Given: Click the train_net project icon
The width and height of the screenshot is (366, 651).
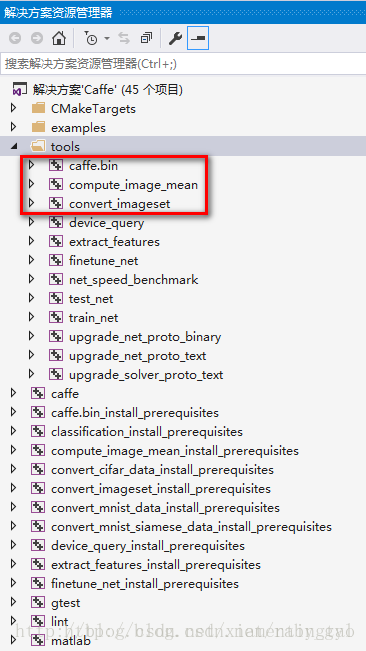Looking at the screenshot, I should [x=56, y=318].
